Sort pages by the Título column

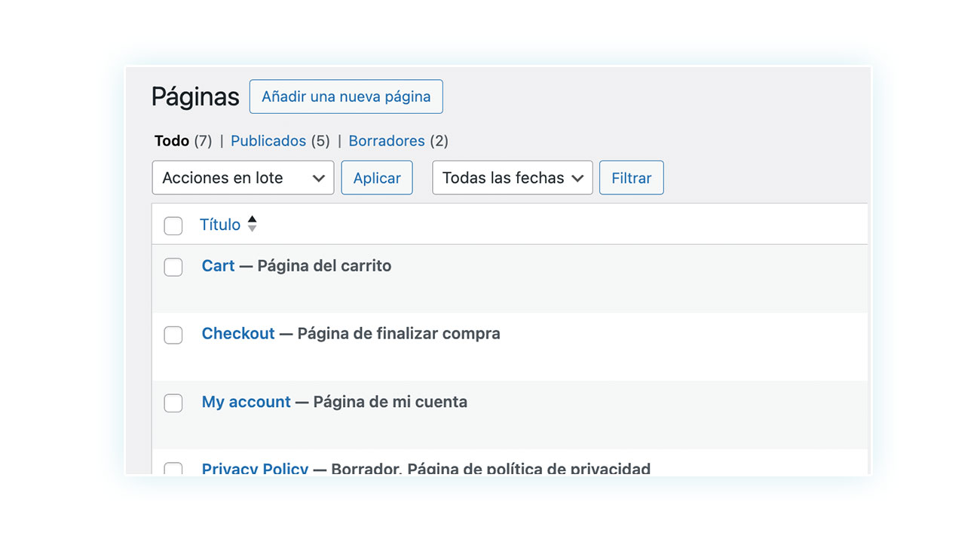[x=220, y=225]
